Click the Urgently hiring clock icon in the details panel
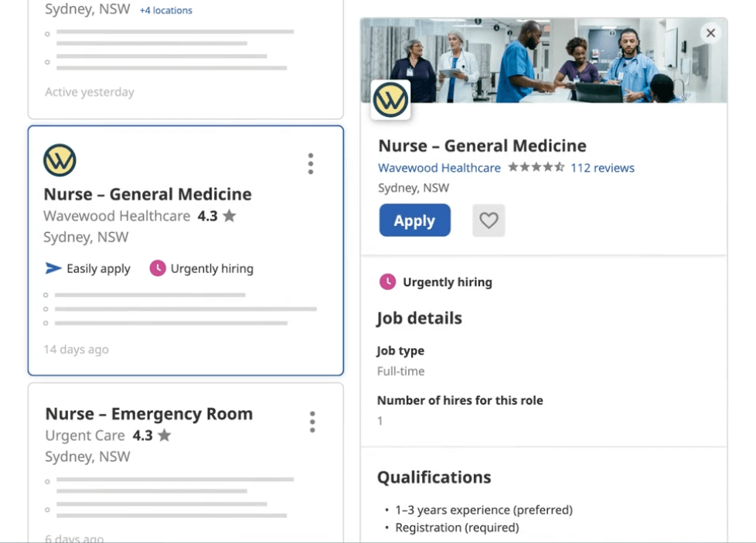This screenshot has height=543, width=756. (387, 282)
